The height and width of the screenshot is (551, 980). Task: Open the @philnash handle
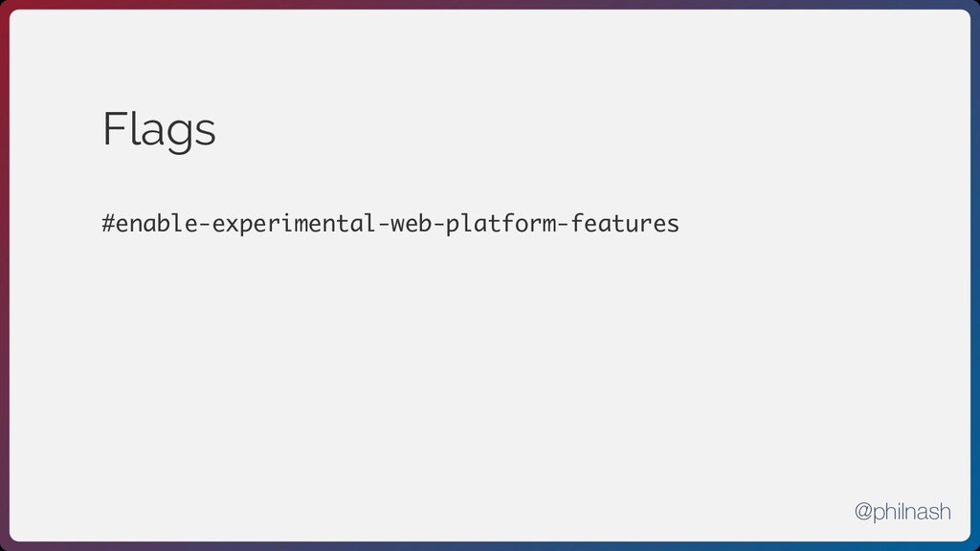[x=902, y=512]
